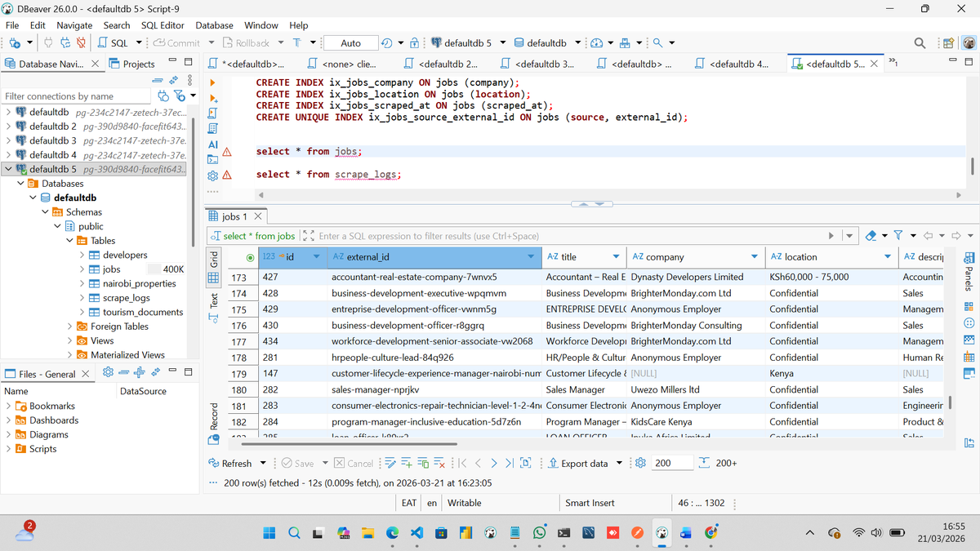Screen dimensions: 980x551
Task: Click the Export data button
Action: (578, 463)
